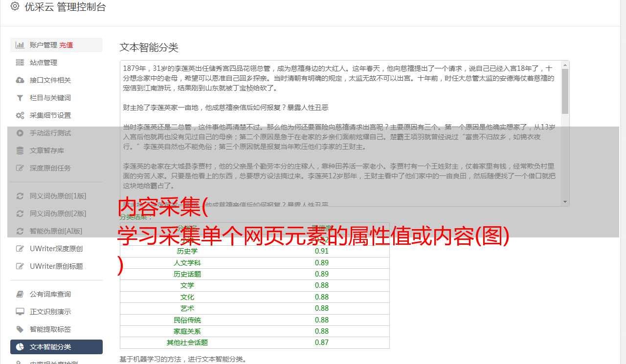Viewport: 626px width, 364px height.
Task: Click the 优采云 管理控制台 title
Action: coord(65,7)
